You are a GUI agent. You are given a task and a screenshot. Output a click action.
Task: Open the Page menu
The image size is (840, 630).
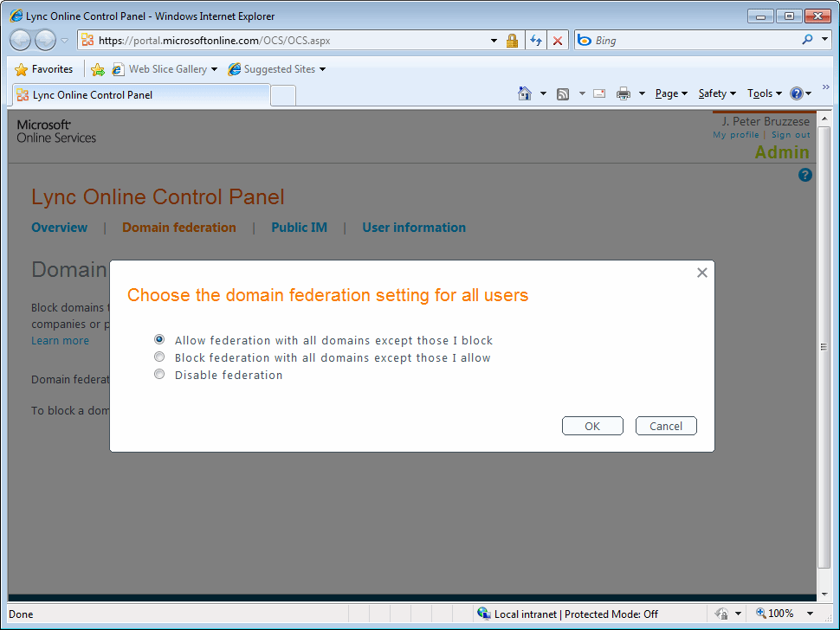[x=671, y=93]
